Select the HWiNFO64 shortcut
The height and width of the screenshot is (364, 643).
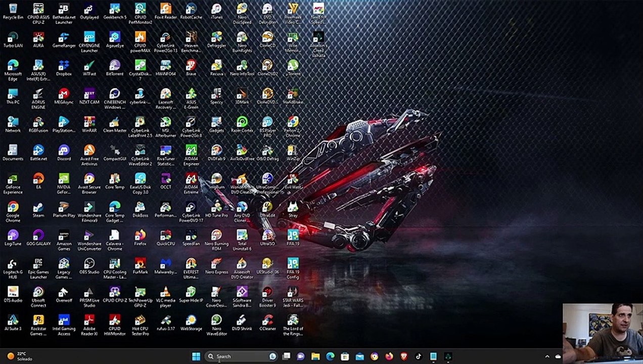click(166, 68)
